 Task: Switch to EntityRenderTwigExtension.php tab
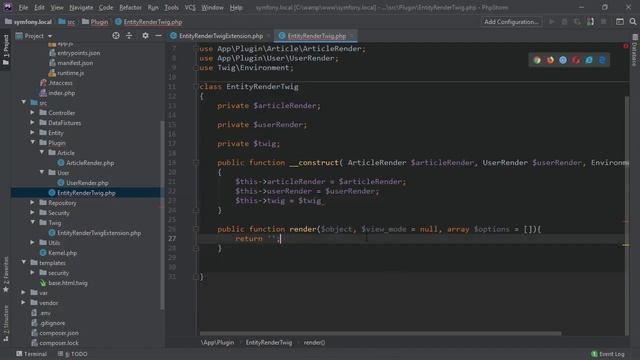pos(220,36)
